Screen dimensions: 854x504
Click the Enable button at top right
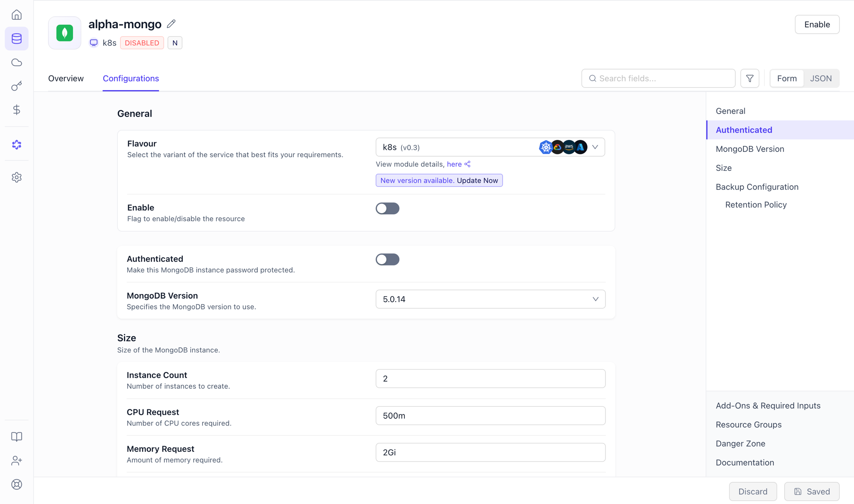(817, 24)
